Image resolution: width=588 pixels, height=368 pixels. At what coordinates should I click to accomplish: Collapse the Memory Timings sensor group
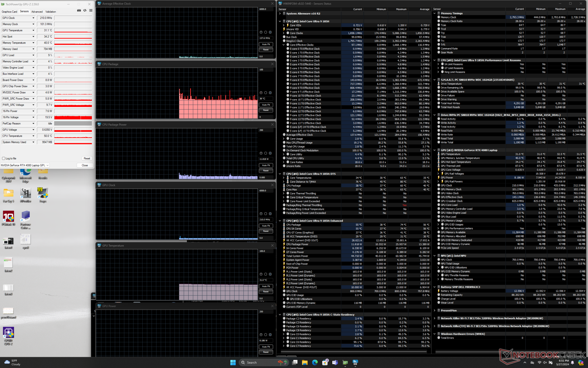(434, 13)
